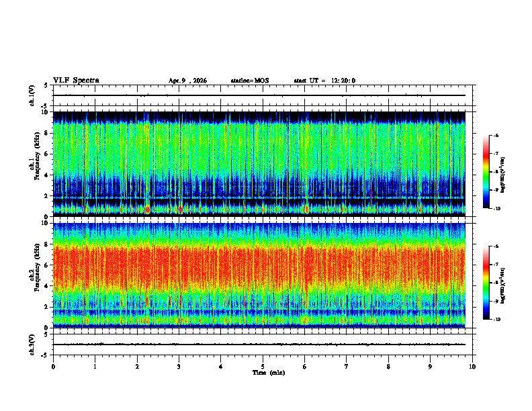The width and height of the screenshot is (532, 411).
Task: Click time axis tick label "7"
Action: pos(347,367)
